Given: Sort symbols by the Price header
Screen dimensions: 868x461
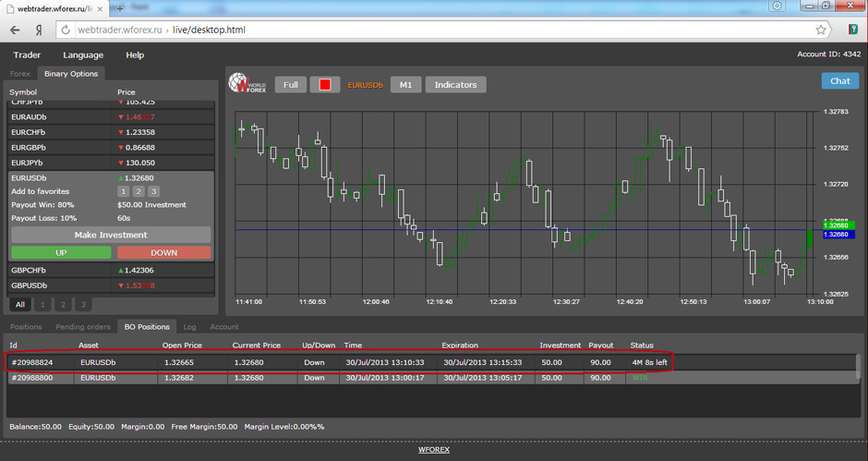Looking at the screenshot, I should tap(127, 92).
